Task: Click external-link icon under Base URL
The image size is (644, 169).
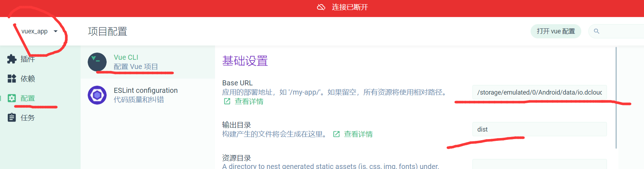Action: [x=227, y=101]
